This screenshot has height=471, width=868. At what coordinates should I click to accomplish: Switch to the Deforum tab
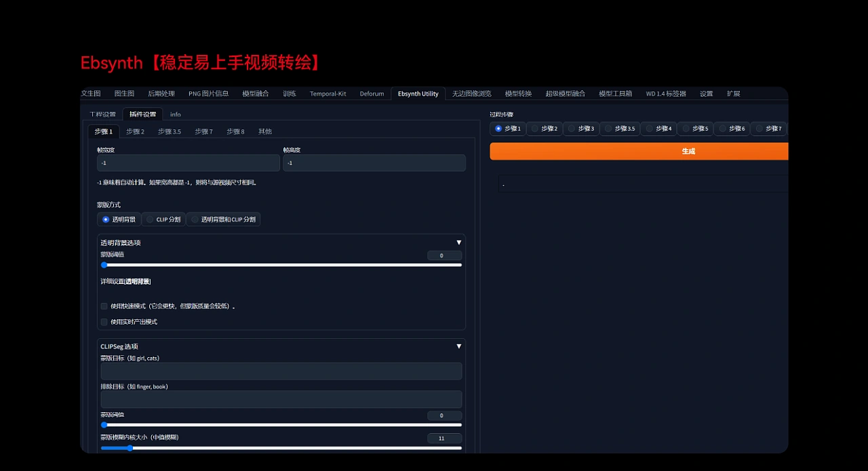372,94
